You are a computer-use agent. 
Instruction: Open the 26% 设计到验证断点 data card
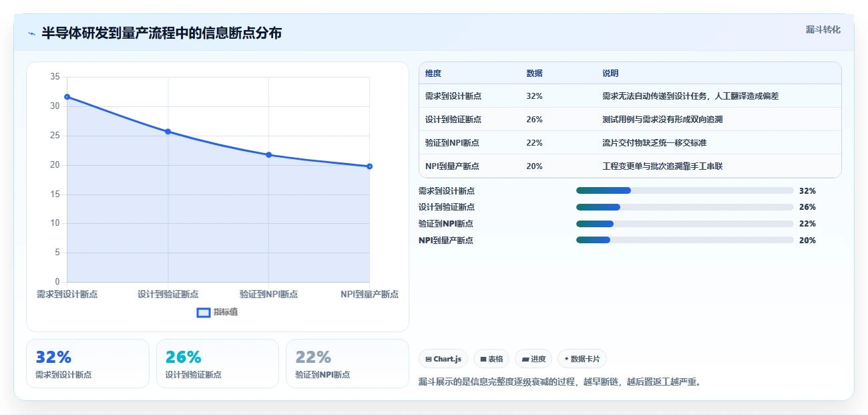point(218,364)
